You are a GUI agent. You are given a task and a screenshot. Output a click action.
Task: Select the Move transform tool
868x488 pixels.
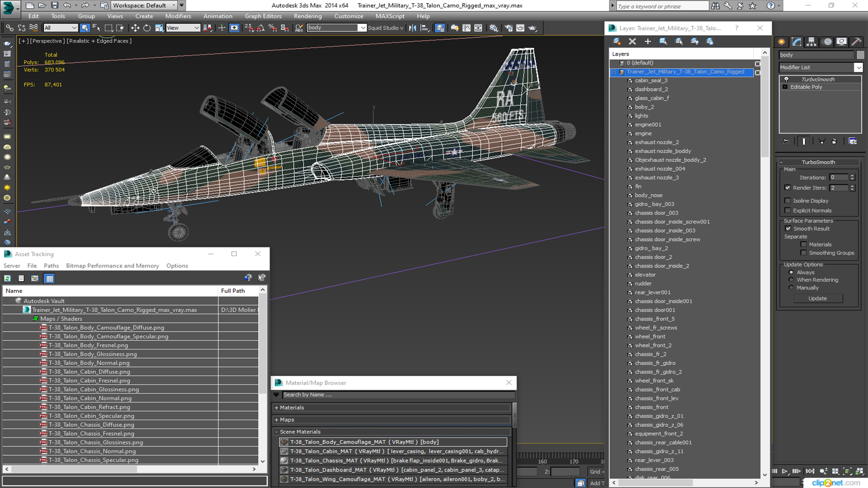coord(135,28)
